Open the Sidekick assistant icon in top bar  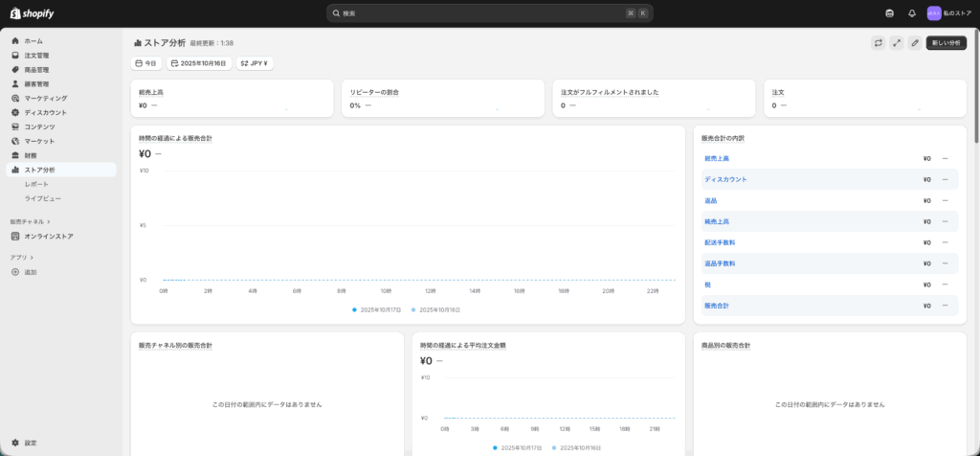[890, 13]
